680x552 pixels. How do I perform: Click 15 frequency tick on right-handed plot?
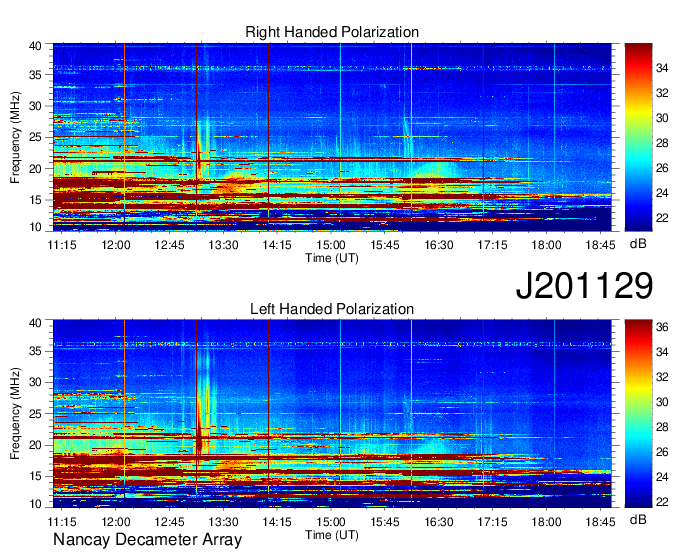click(35, 200)
